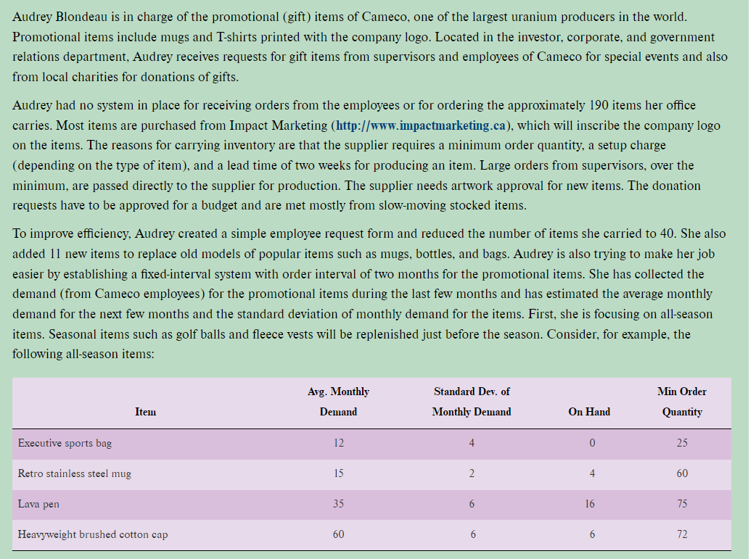Click the demand value 60 for cotton cap
The width and height of the screenshot is (756, 559).
[x=338, y=534]
